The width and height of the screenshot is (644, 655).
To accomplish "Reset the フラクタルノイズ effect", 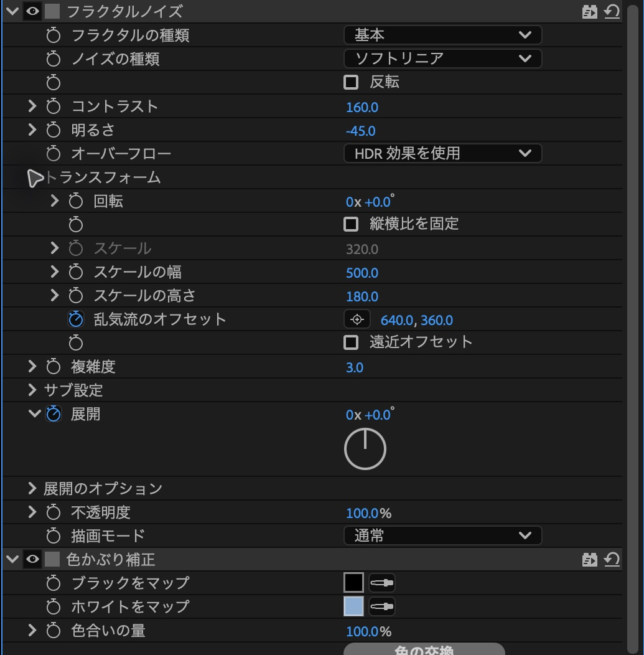I will pyautogui.click(x=612, y=11).
